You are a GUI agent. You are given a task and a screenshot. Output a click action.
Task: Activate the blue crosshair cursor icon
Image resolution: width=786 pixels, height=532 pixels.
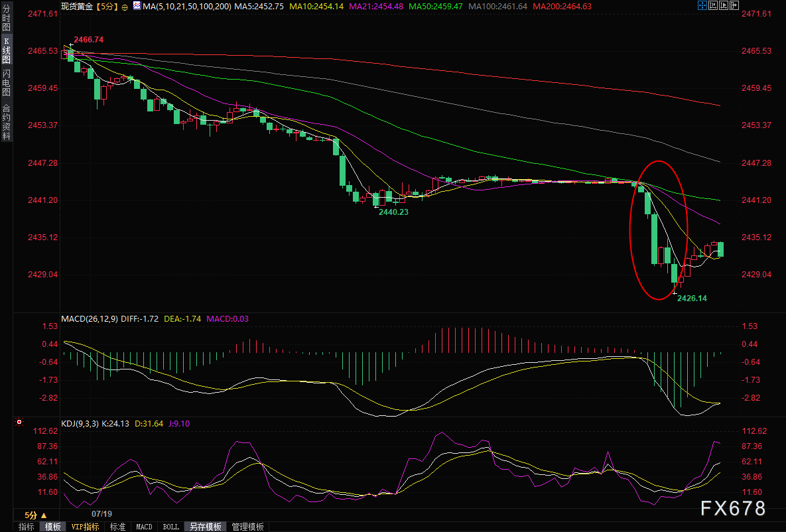(702, 5)
